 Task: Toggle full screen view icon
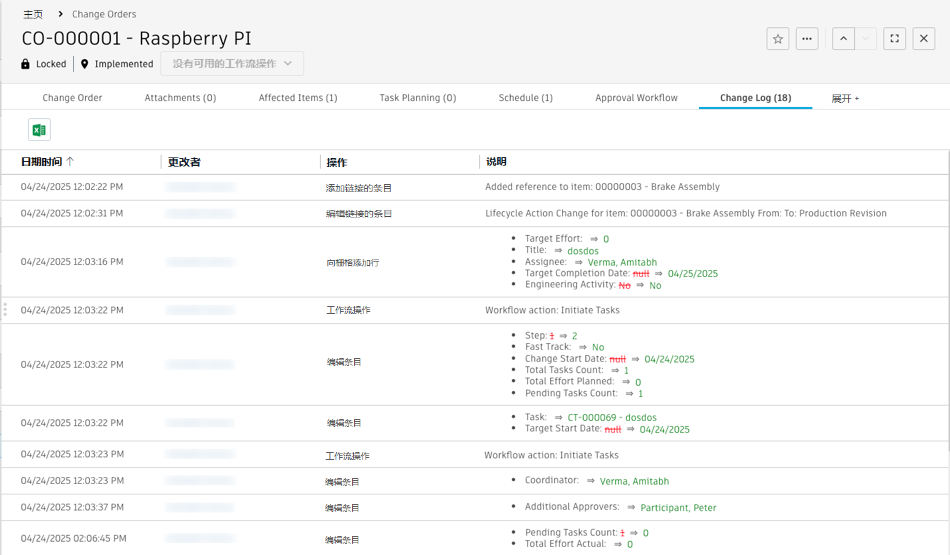894,39
